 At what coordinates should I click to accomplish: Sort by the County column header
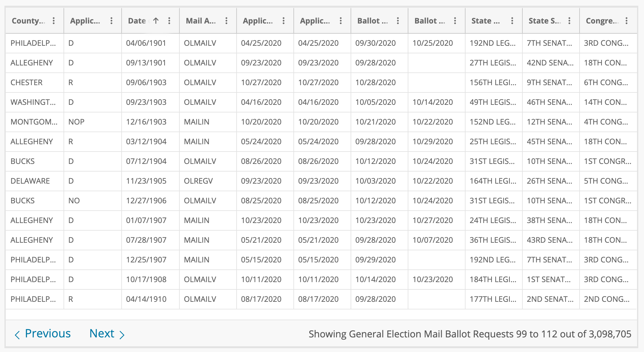(28, 21)
